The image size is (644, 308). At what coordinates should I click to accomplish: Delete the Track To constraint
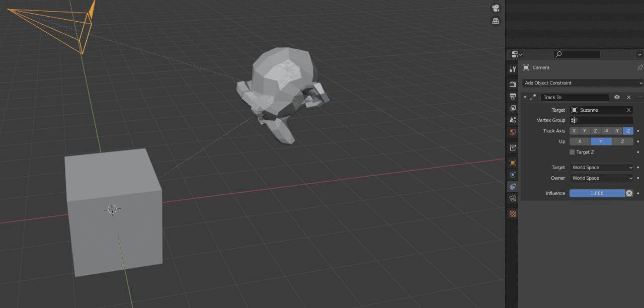[628, 97]
